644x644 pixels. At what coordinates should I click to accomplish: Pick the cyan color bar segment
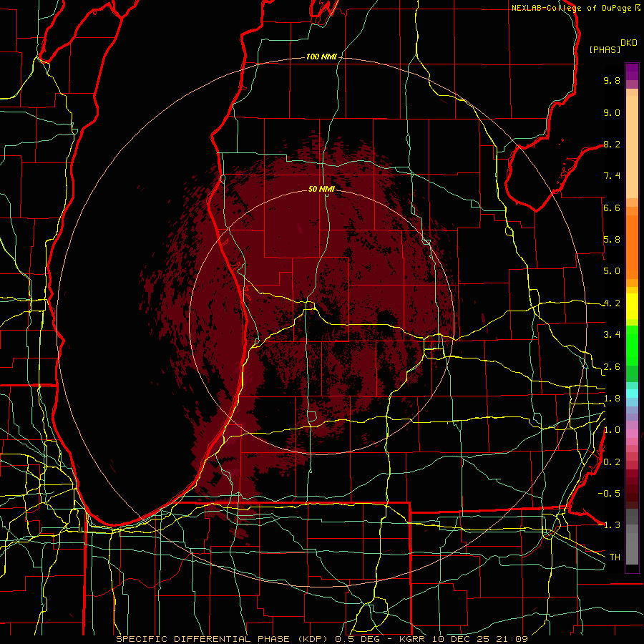(x=632, y=394)
